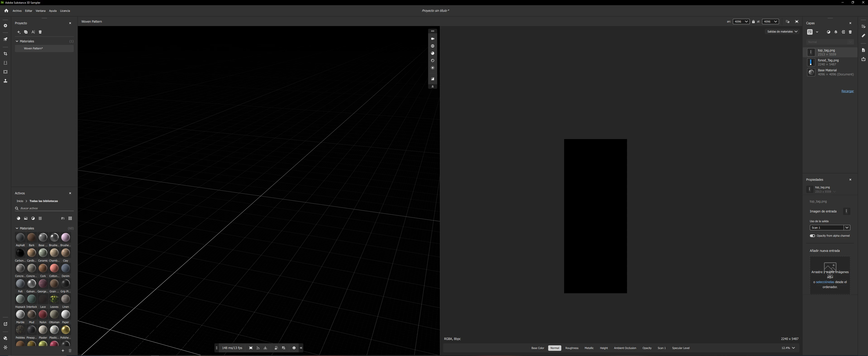This screenshot has width=868, height=356.
Task: Click the Recargar link
Action: tap(847, 91)
